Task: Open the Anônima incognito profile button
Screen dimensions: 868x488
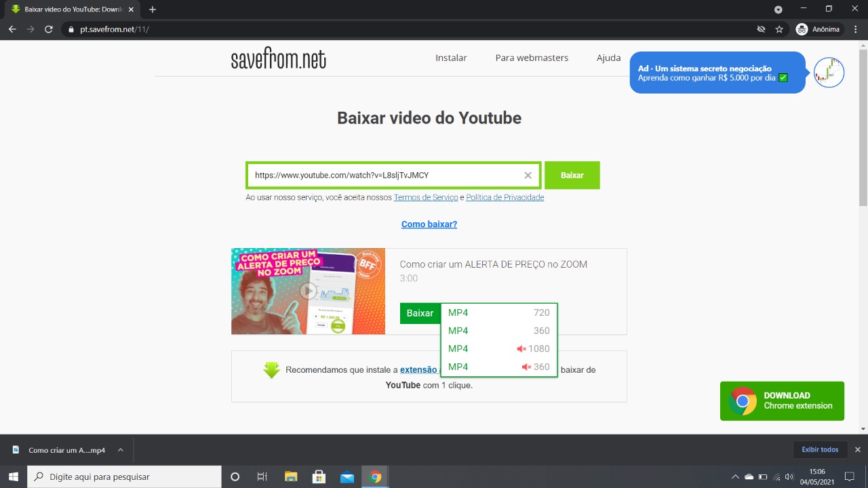Action: click(x=819, y=29)
